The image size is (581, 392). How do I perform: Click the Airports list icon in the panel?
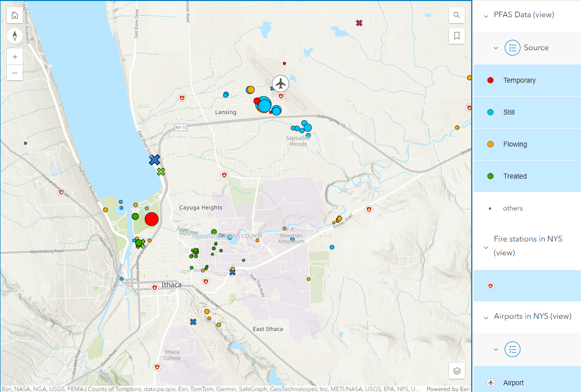(513, 349)
